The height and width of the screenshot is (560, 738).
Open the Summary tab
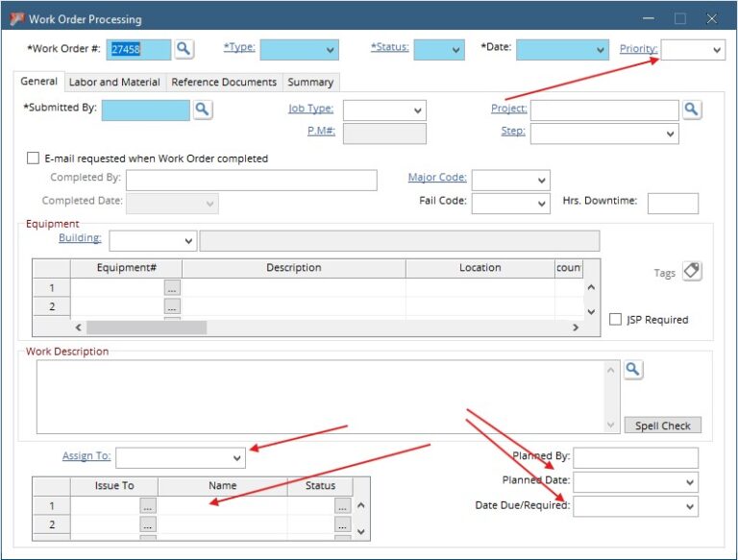pyautogui.click(x=310, y=82)
